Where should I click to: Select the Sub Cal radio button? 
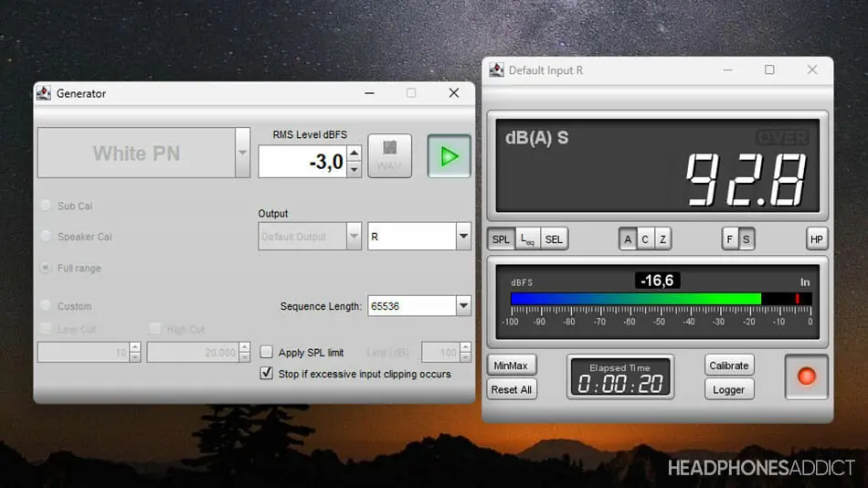46,206
